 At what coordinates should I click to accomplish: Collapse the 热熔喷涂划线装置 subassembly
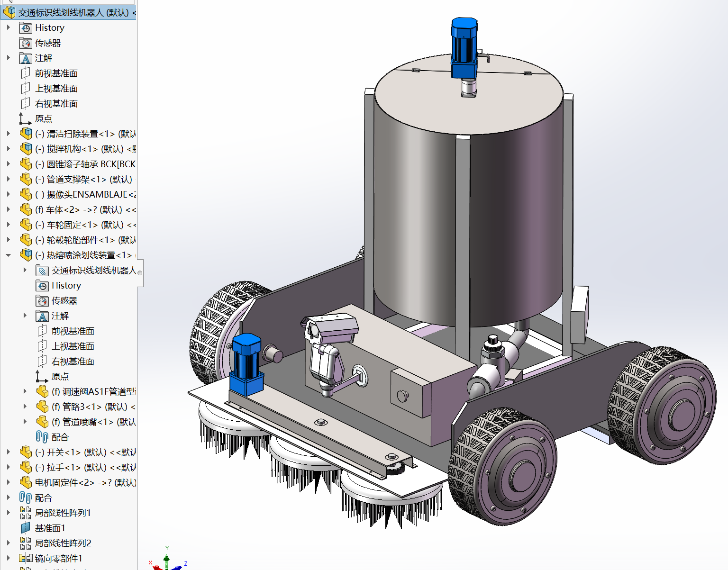(9, 255)
